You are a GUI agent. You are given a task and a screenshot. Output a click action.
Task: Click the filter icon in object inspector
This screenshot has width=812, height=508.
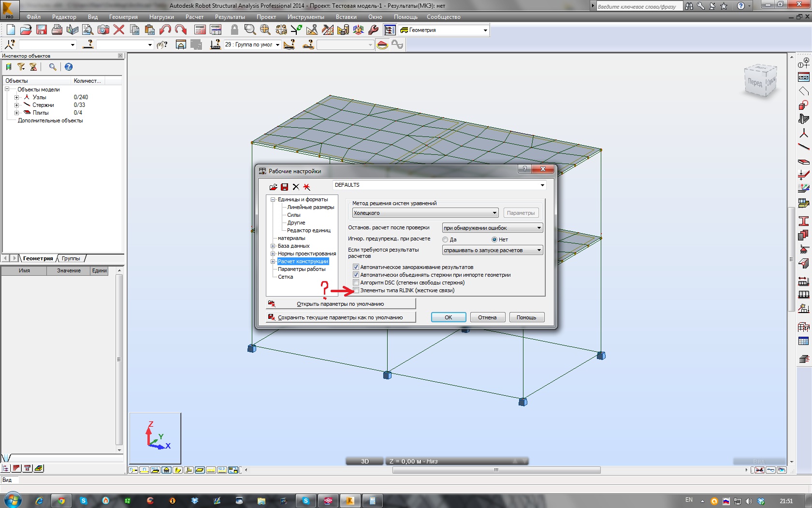pos(21,67)
